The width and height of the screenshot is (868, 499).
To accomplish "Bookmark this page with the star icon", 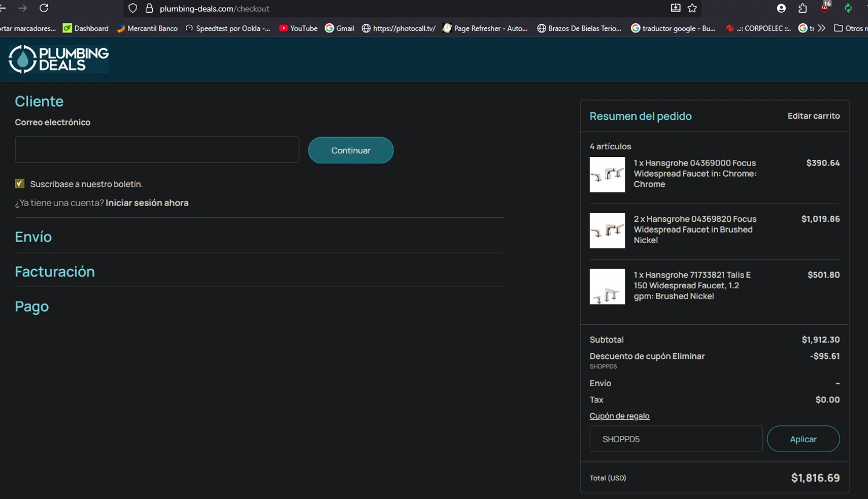I will point(693,8).
